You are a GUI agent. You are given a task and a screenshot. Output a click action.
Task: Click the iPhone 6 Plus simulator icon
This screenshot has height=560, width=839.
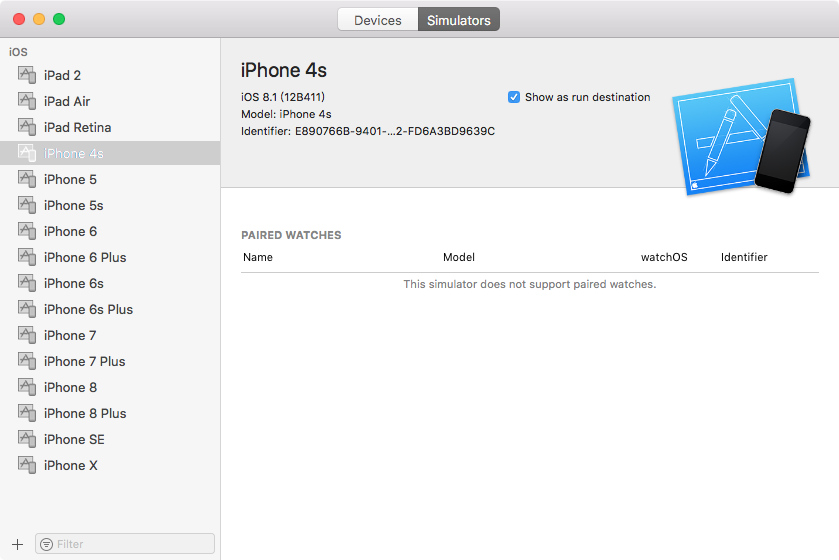(27, 257)
